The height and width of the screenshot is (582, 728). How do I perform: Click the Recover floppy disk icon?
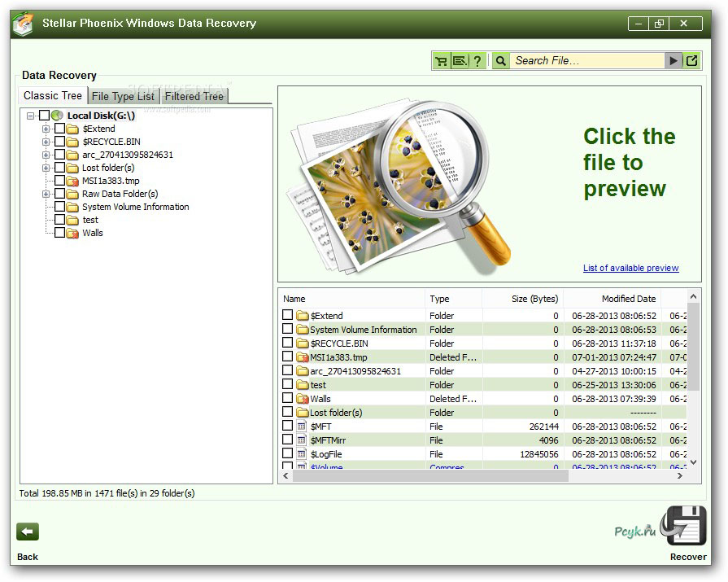click(x=687, y=527)
